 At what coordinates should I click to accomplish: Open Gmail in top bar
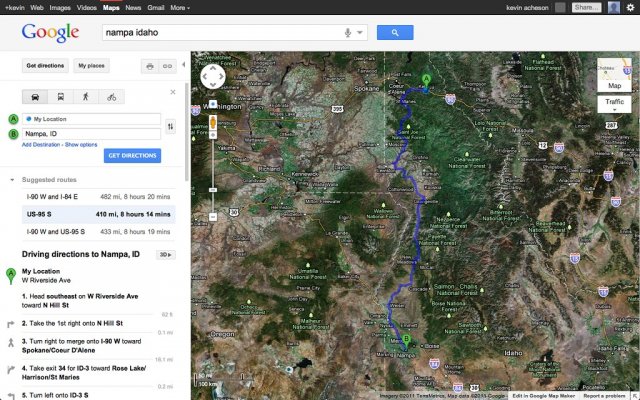156,7
